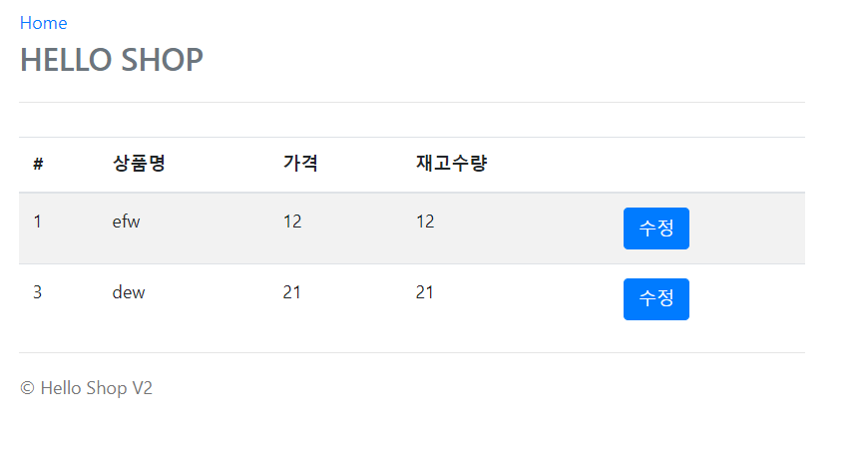This screenshot has height=453, width=868.
Task: Click the 재고수량 value in efw row
Action: (425, 222)
